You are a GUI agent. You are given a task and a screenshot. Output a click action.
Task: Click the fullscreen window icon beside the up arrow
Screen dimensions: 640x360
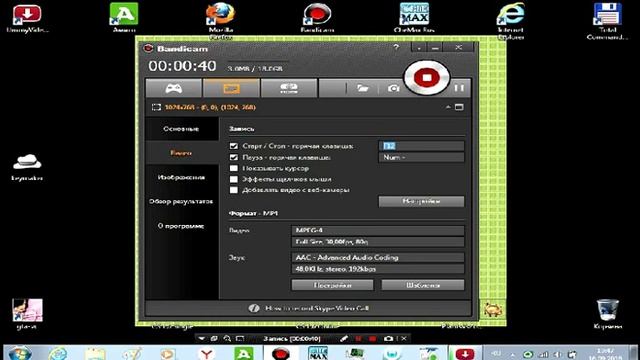459,107
